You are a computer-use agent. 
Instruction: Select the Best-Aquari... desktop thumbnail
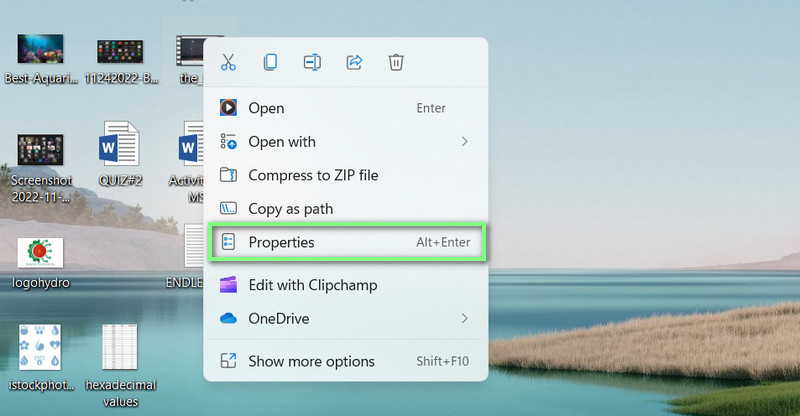tap(40, 50)
